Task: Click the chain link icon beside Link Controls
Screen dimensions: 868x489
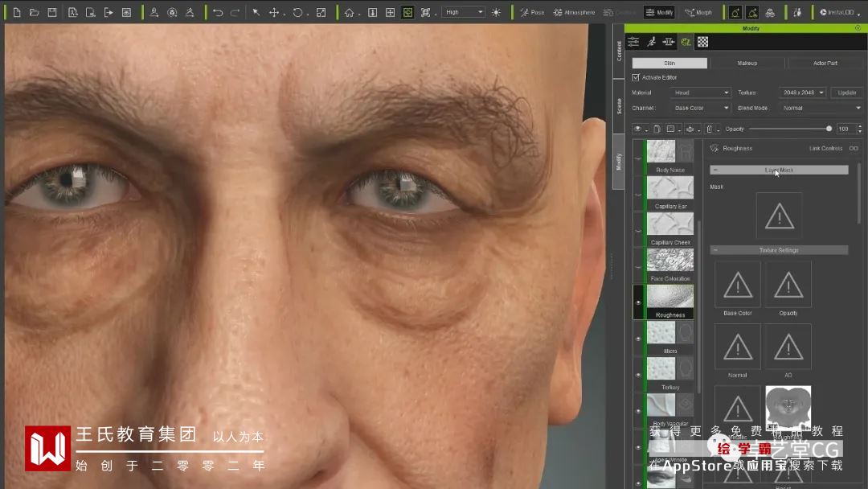Action: tap(854, 149)
